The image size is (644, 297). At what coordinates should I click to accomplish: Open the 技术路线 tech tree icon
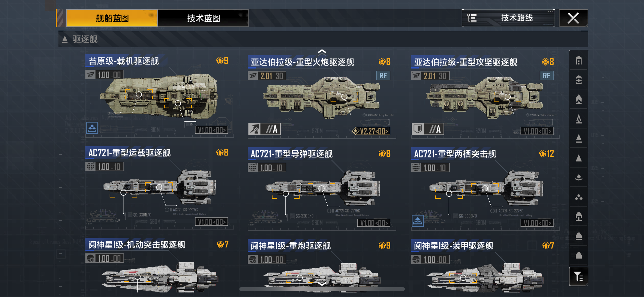[x=472, y=18]
